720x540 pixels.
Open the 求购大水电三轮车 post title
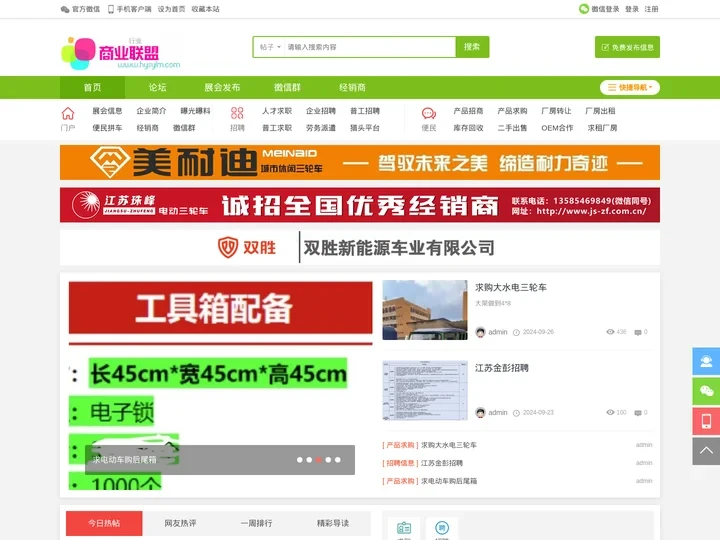coord(511,287)
